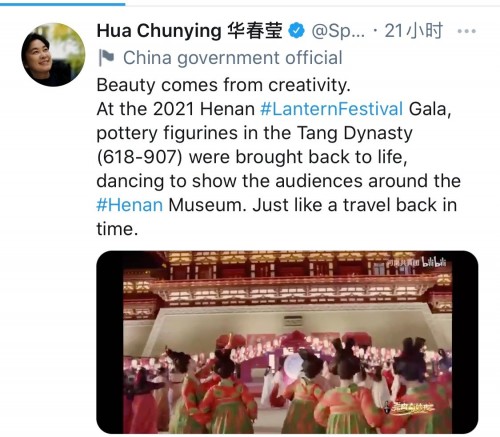Image resolution: width=500 pixels, height=437 pixels.
Task: Click the truncated @Sp... handle
Action: (338, 31)
